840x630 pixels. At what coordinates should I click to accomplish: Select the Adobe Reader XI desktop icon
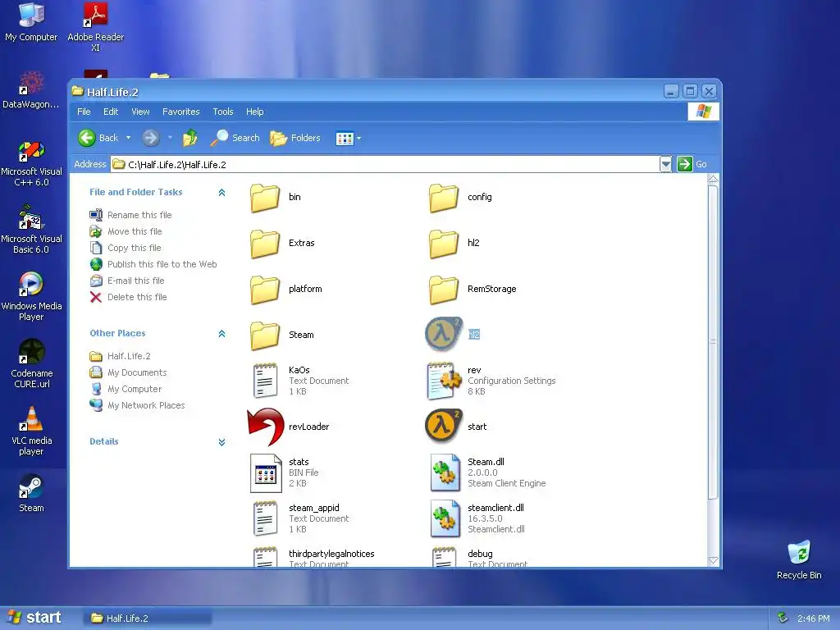95,27
